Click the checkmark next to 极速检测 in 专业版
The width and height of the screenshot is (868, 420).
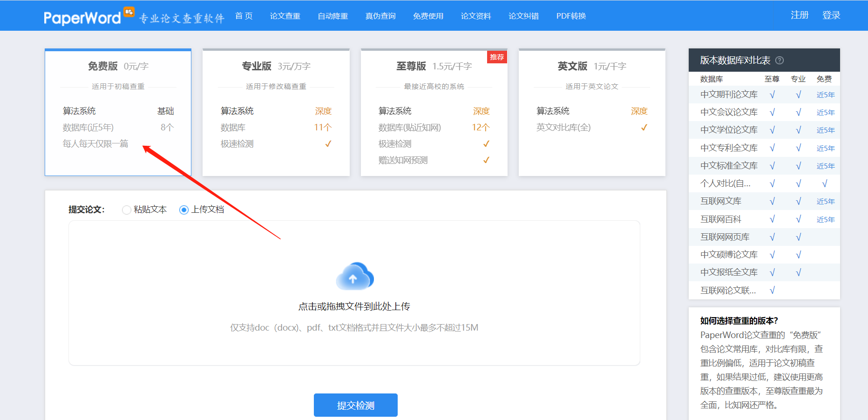pos(327,144)
